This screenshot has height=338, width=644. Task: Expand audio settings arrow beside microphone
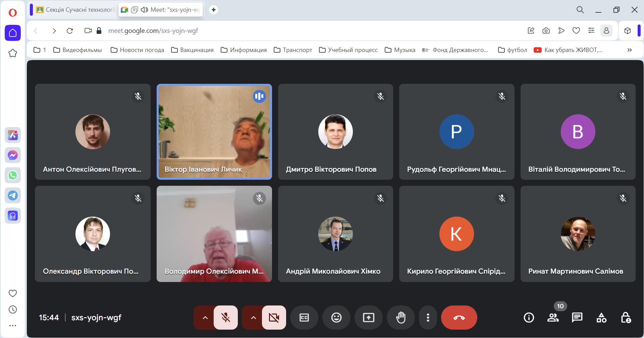(205, 318)
